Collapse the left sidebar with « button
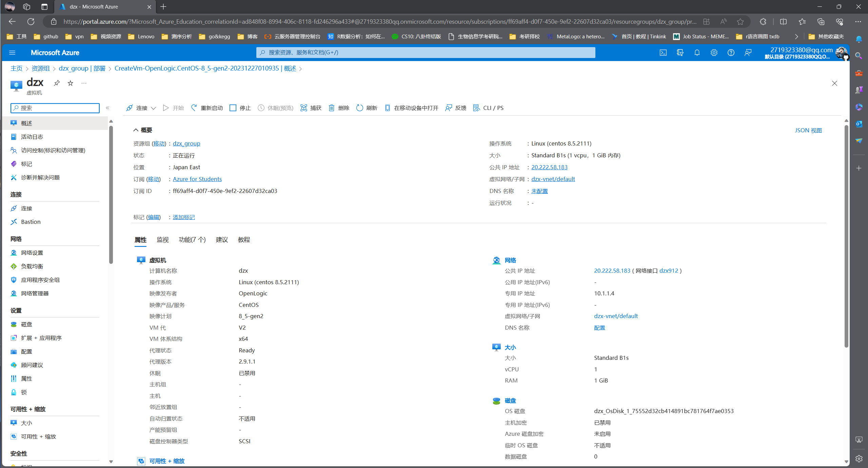This screenshot has height=468, width=868. pyautogui.click(x=107, y=108)
